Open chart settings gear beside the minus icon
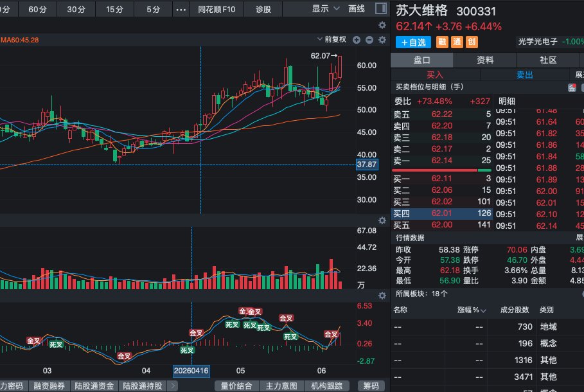Image resolution: width=584 pixels, height=392 pixels. click(x=382, y=39)
